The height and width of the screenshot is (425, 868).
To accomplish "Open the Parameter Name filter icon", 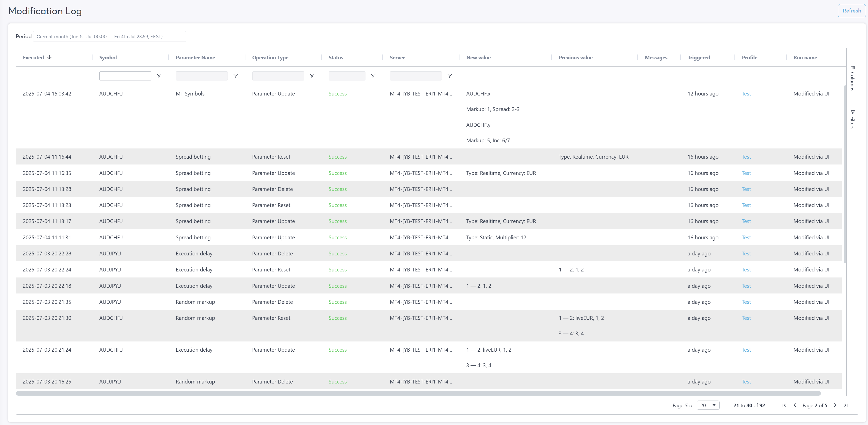I will click(x=235, y=76).
